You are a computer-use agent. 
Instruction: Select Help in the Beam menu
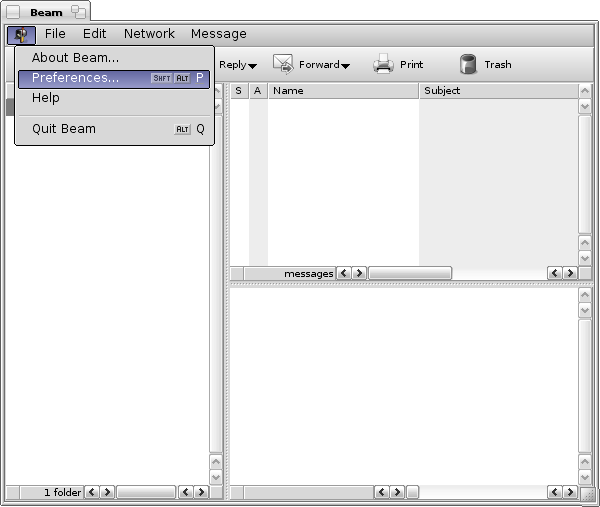(46, 98)
